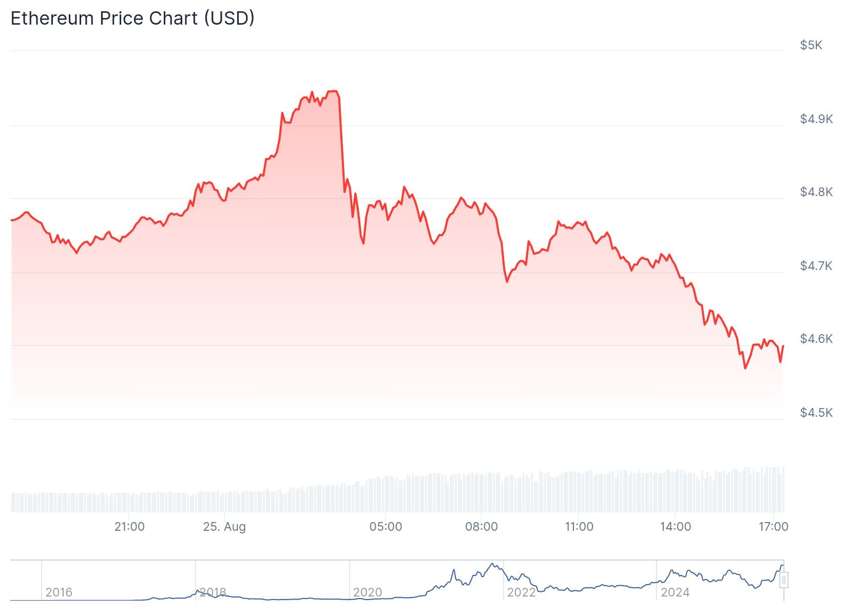Click the 21:00 time axis label
The height and width of the screenshot is (616, 844).
click(x=129, y=527)
